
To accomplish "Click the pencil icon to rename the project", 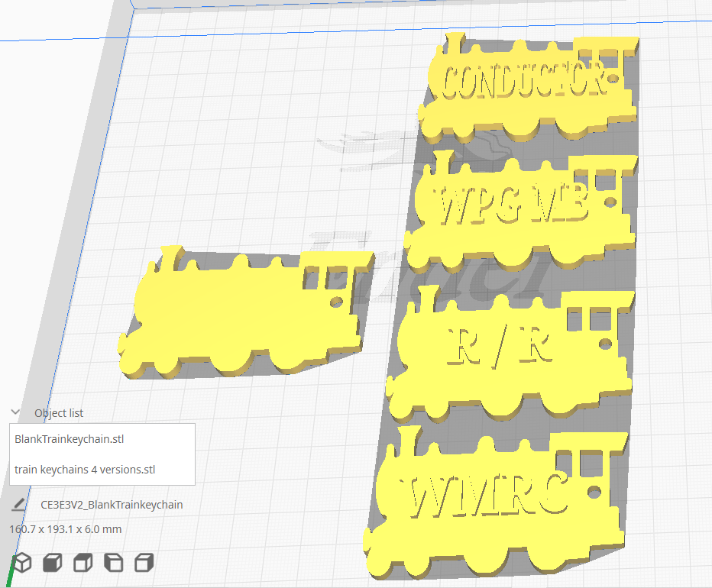I will [x=18, y=504].
